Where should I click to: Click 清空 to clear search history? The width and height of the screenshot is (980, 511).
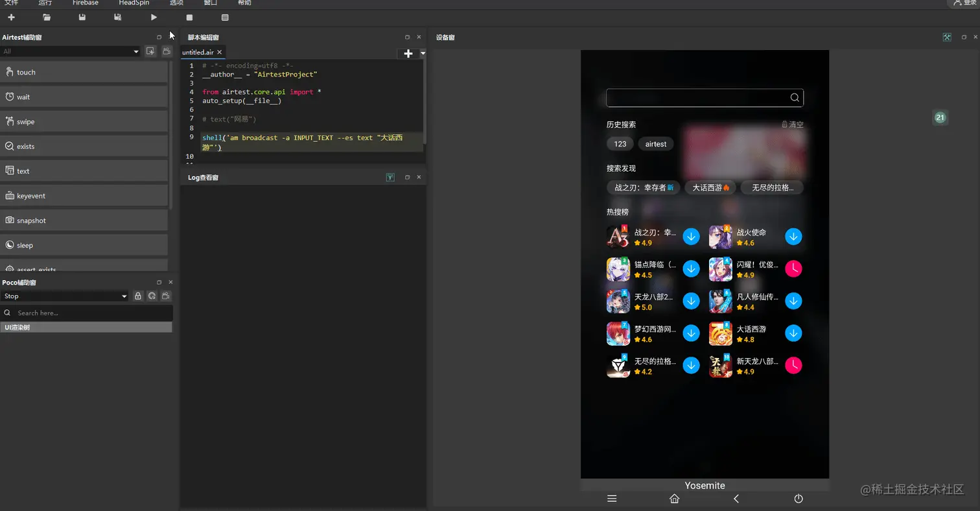pyautogui.click(x=794, y=124)
